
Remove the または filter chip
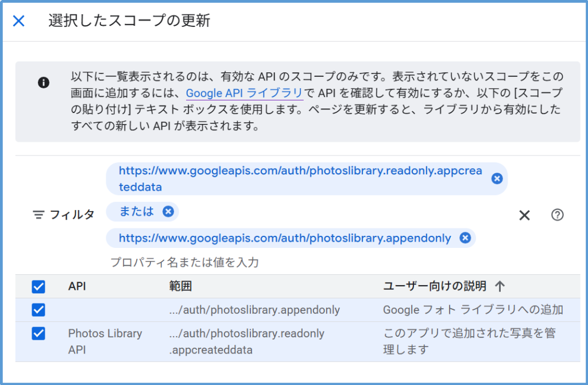[x=168, y=212]
